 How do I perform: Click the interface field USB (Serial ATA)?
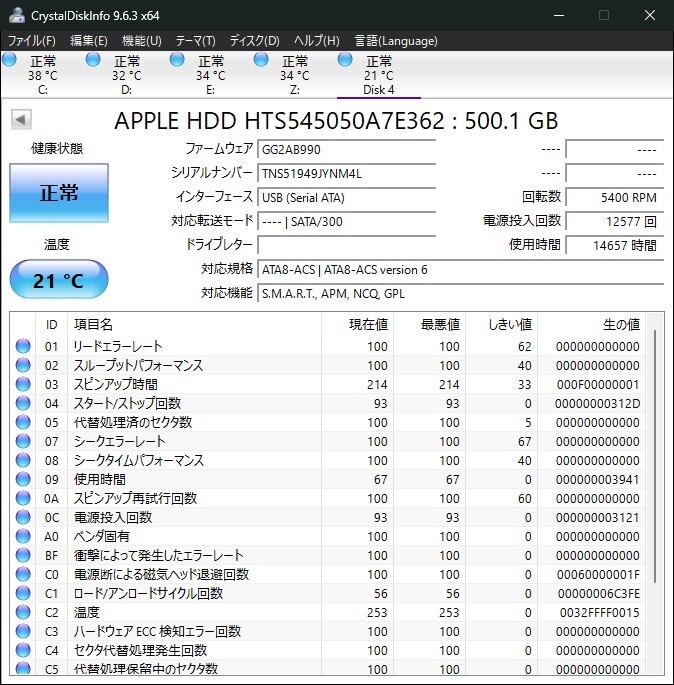pos(346,197)
